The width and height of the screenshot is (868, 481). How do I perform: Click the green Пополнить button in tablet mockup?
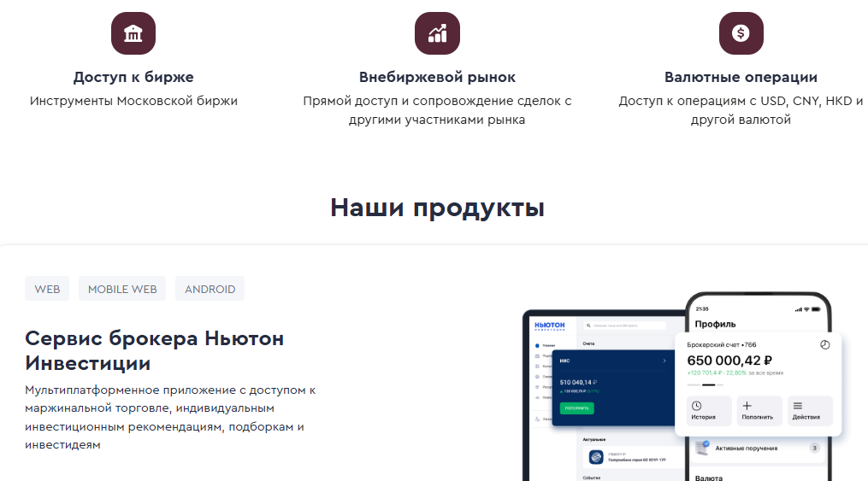577,408
